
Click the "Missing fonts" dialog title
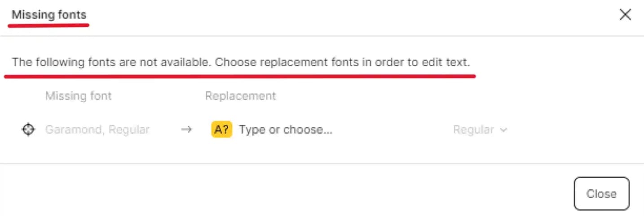coord(49,14)
